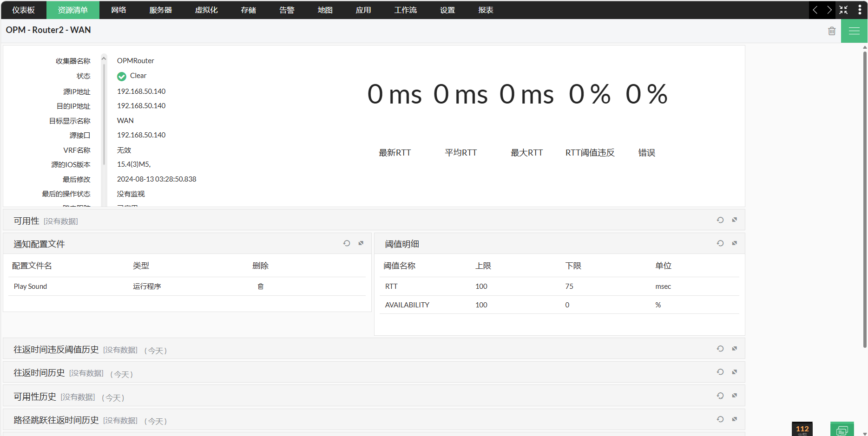Refresh the 通知配置文件 panel

347,243
